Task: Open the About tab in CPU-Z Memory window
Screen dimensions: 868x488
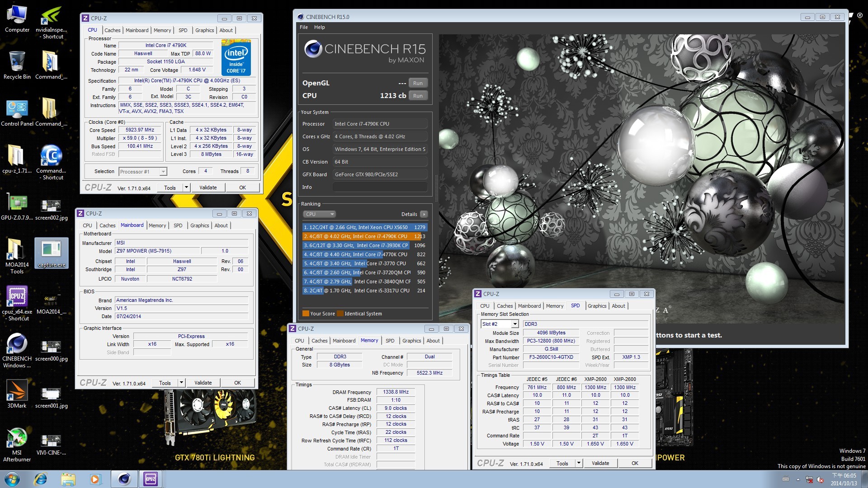Action: tap(433, 341)
